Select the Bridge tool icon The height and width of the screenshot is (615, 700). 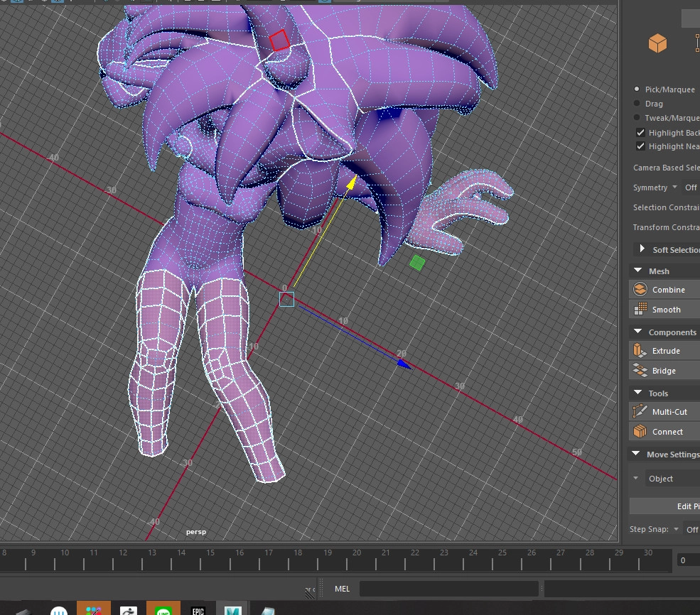(640, 371)
